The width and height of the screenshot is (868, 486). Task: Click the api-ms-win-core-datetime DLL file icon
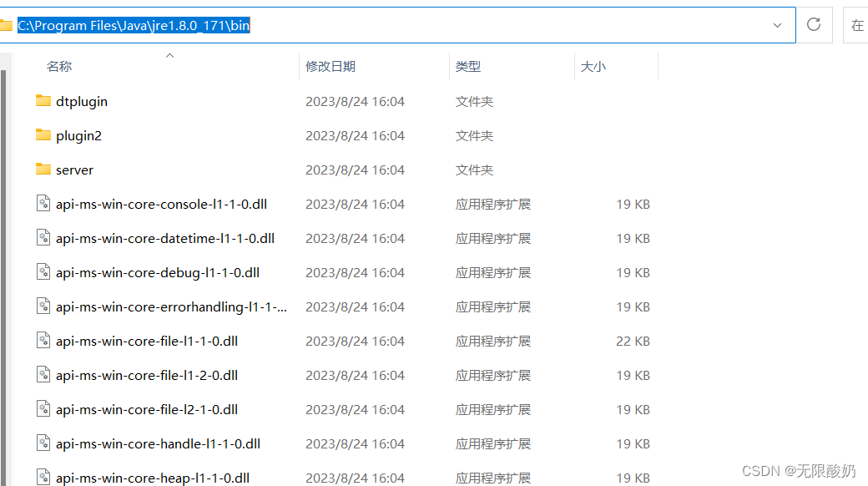44,238
